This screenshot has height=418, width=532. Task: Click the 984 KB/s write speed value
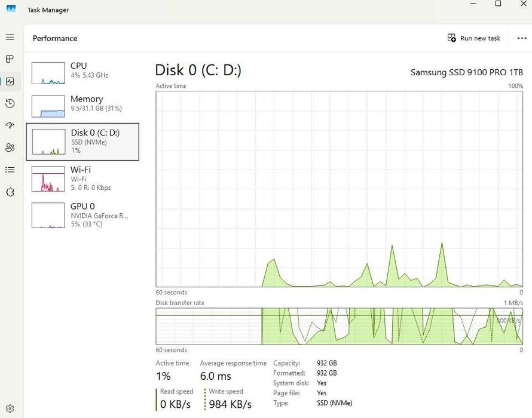point(230,404)
